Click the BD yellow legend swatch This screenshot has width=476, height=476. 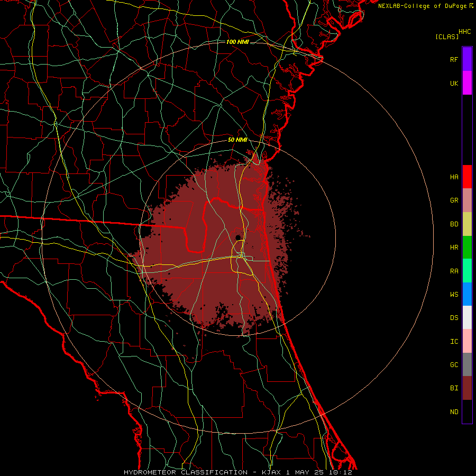(467, 224)
